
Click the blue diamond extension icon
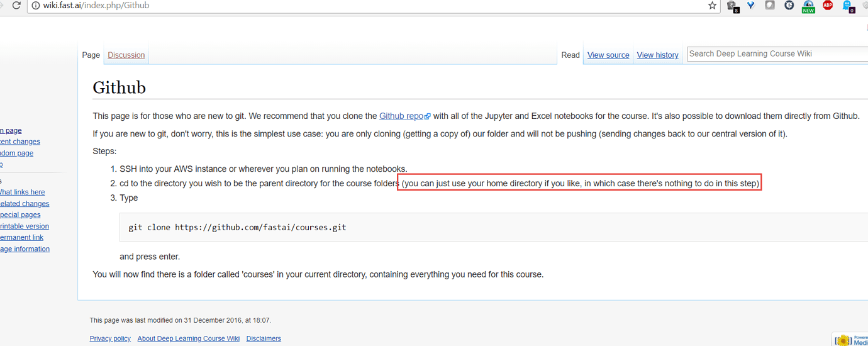(x=751, y=6)
